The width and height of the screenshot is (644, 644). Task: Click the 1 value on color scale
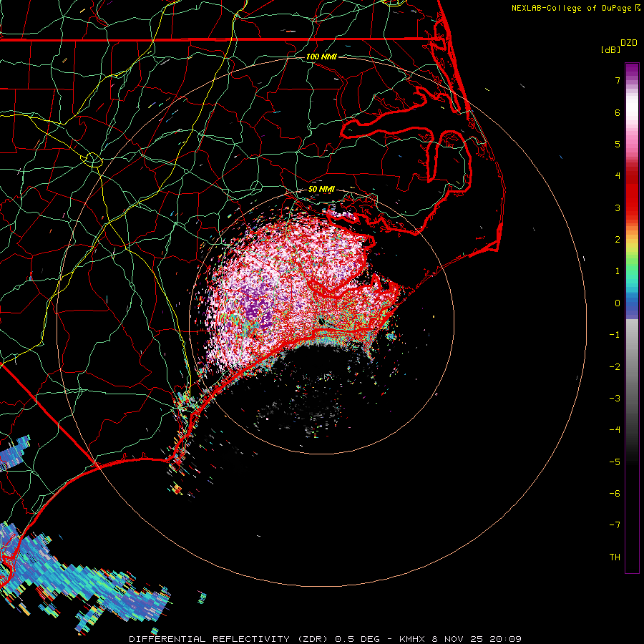point(618,271)
